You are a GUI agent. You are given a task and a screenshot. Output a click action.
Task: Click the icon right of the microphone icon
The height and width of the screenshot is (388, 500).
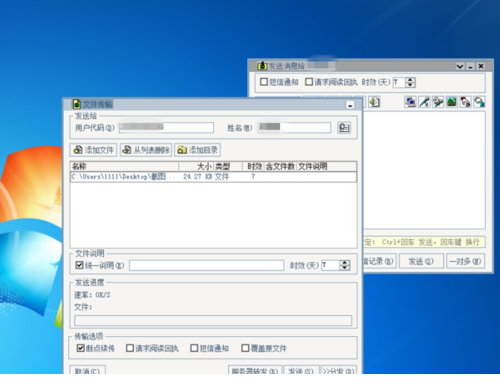[438, 102]
